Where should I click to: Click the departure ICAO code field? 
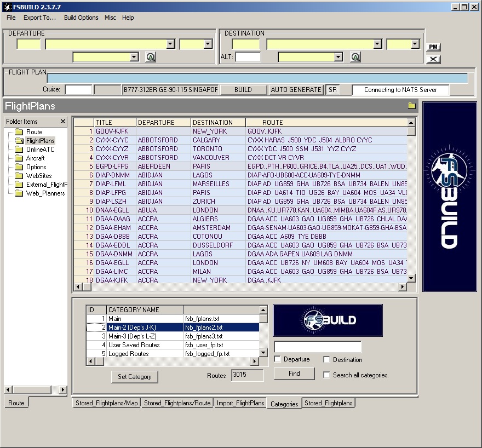point(28,44)
